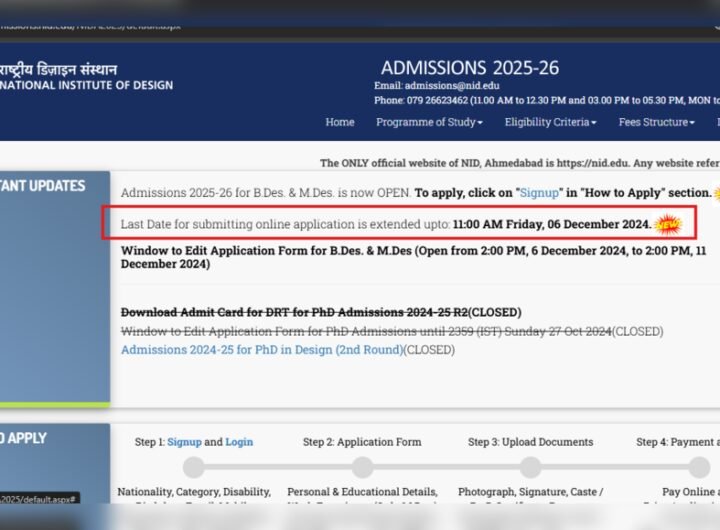Click the last date extended notice text

tap(386, 224)
